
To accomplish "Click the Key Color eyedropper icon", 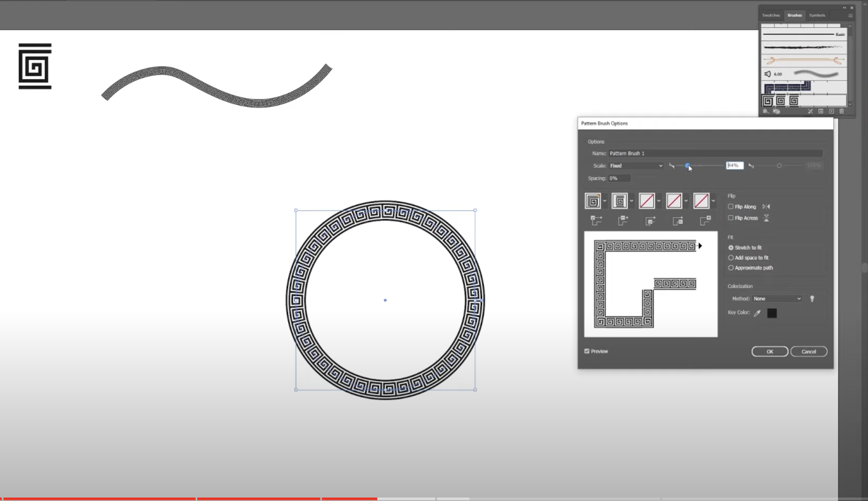I will (757, 313).
